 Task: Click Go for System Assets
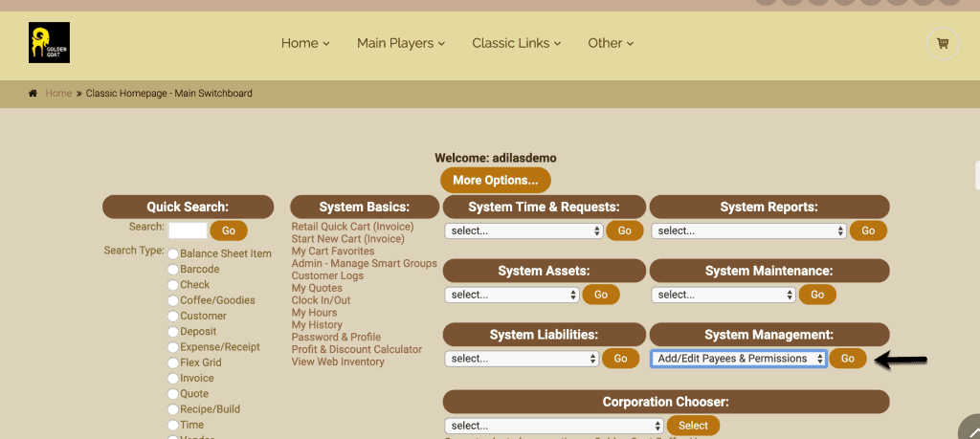tap(601, 295)
